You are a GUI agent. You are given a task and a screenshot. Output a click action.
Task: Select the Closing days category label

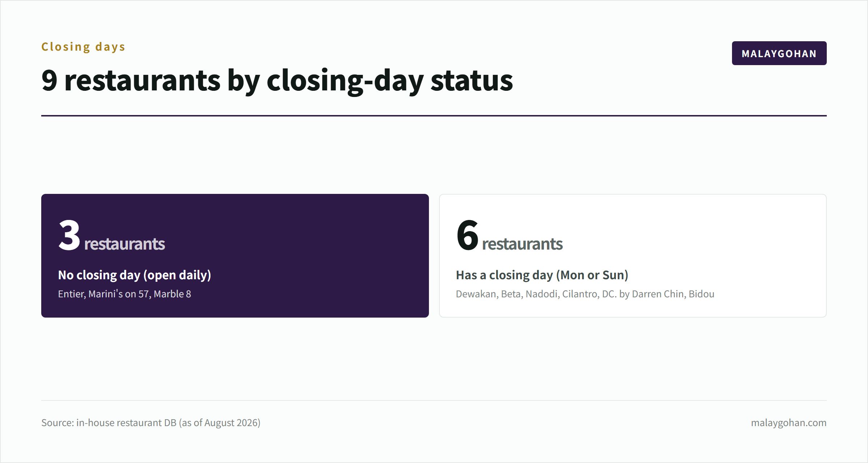pos(83,47)
